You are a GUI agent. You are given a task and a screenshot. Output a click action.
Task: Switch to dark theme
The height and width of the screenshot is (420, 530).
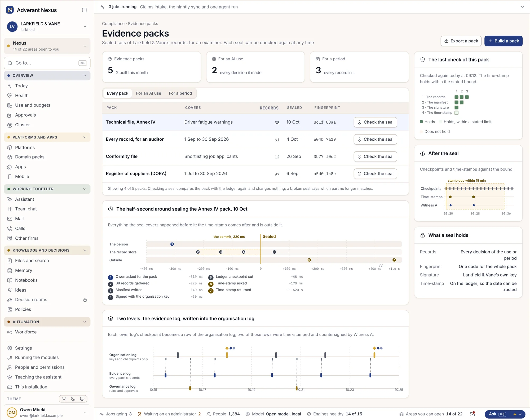(x=73, y=399)
